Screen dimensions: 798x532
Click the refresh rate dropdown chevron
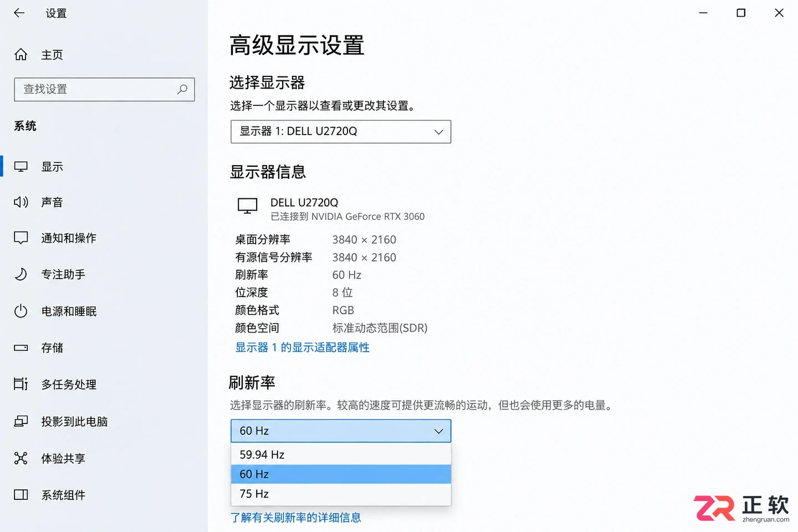click(439, 431)
